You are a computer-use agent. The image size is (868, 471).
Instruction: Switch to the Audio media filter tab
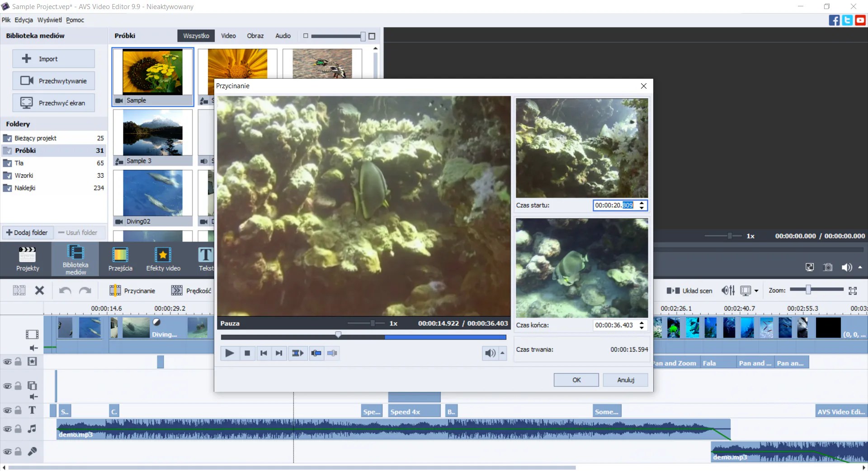click(x=283, y=35)
